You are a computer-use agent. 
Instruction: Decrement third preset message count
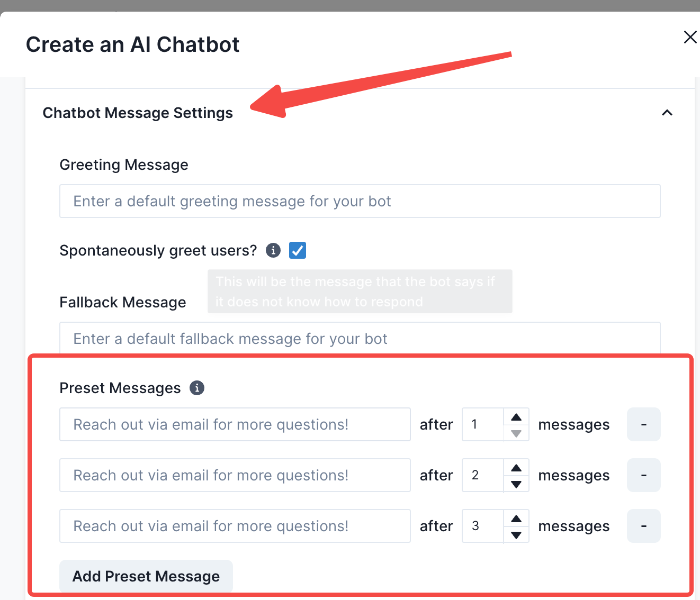pos(516,535)
